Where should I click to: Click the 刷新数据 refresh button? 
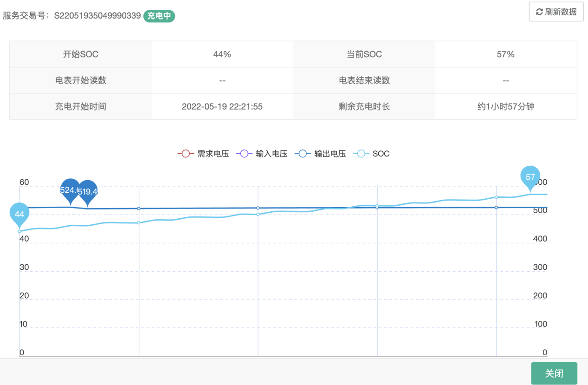point(556,12)
